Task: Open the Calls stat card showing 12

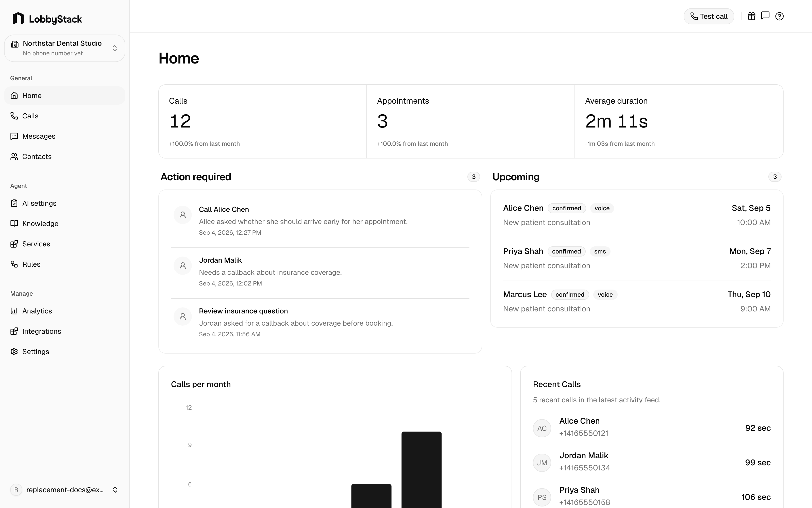Action: tap(262, 121)
